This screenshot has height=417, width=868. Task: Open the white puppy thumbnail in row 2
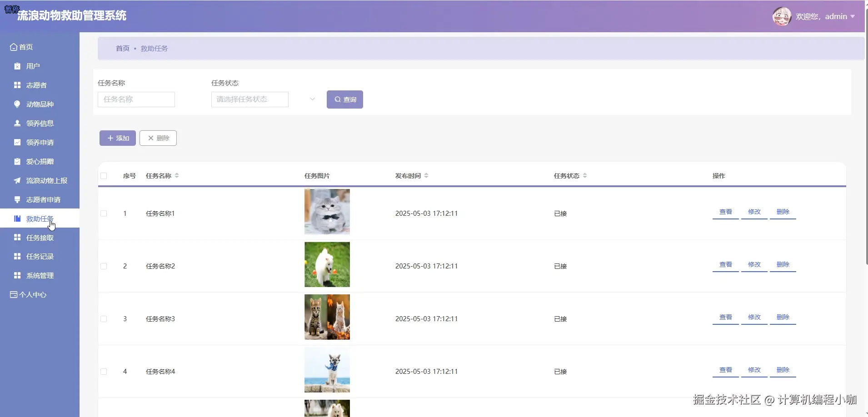pos(327,264)
